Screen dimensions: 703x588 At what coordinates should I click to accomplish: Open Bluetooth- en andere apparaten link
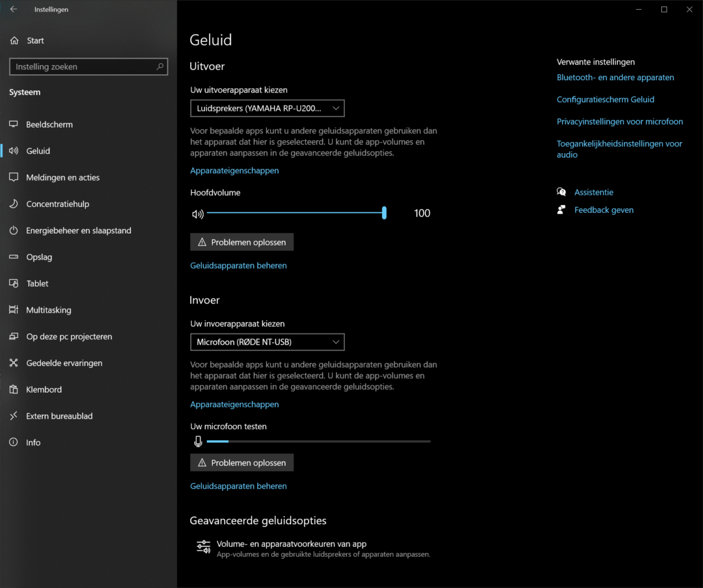coord(615,77)
